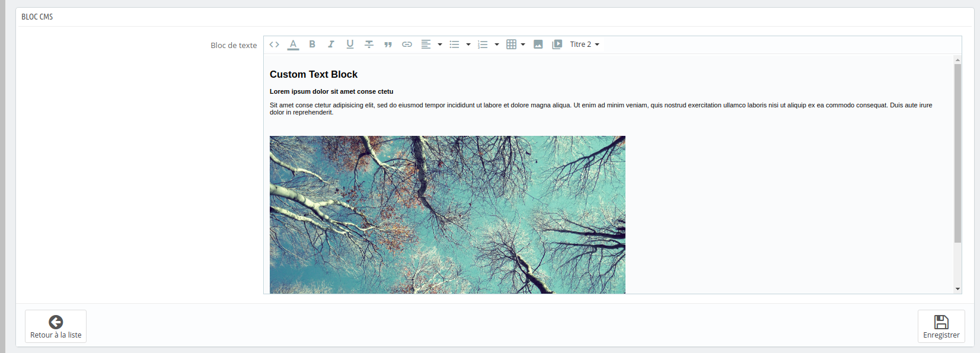Image resolution: width=980 pixels, height=353 pixels.
Task: Click the 'Sit amet conse ctetur' paragraph
Action: pyautogui.click(x=601, y=109)
